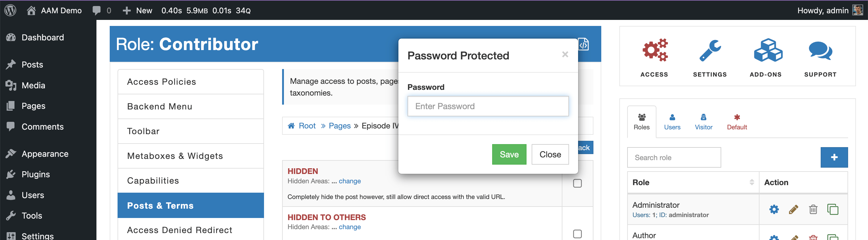The height and width of the screenshot is (240, 868).
Task: Click Administrator's clone role icon
Action: (833, 209)
